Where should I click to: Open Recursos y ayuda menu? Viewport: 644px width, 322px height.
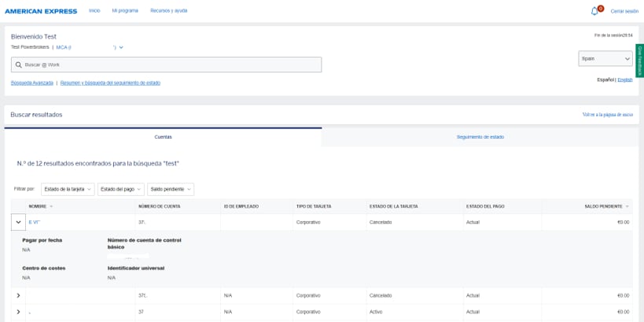(168, 11)
